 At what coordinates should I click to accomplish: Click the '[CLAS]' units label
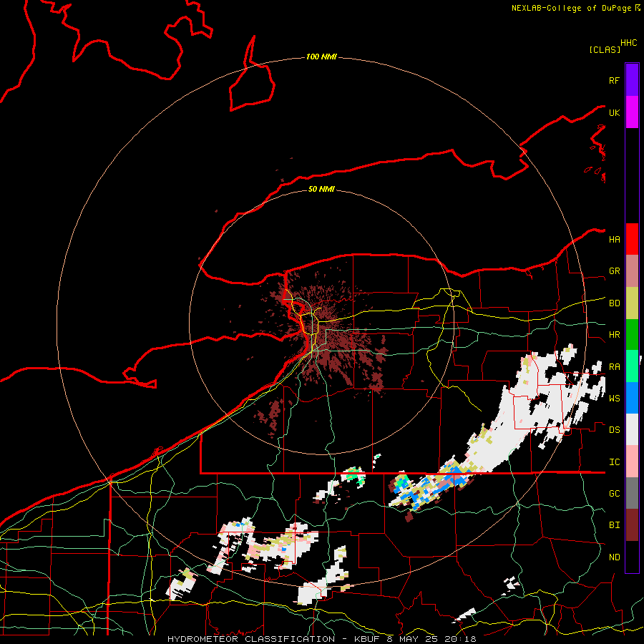click(605, 49)
